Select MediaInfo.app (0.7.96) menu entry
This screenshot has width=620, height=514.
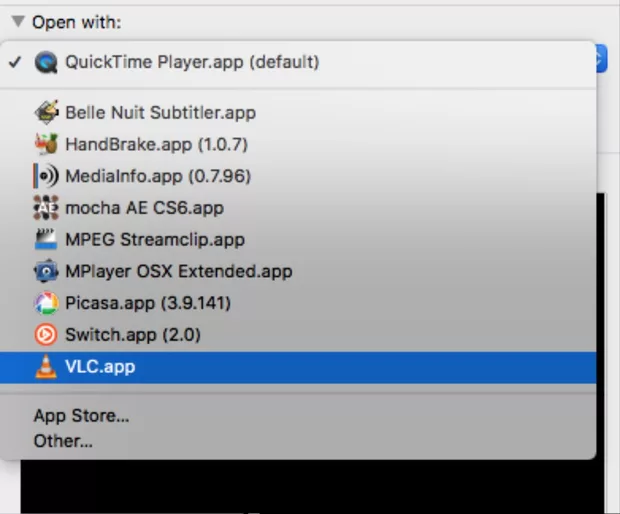pyautogui.click(x=157, y=176)
